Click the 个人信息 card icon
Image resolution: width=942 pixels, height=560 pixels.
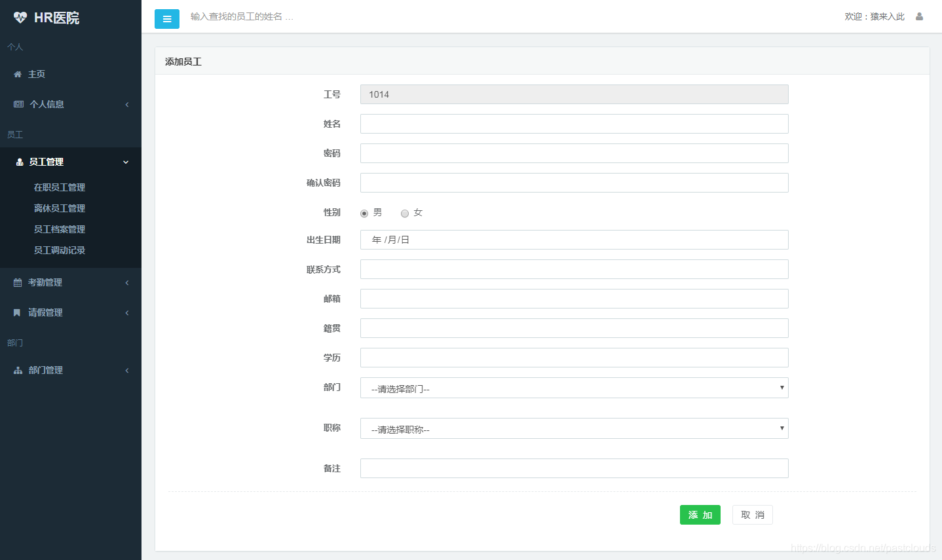[18, 104]
